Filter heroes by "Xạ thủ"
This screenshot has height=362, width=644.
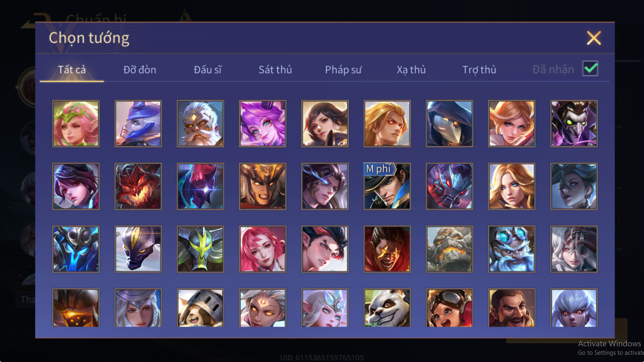[411, 70]
